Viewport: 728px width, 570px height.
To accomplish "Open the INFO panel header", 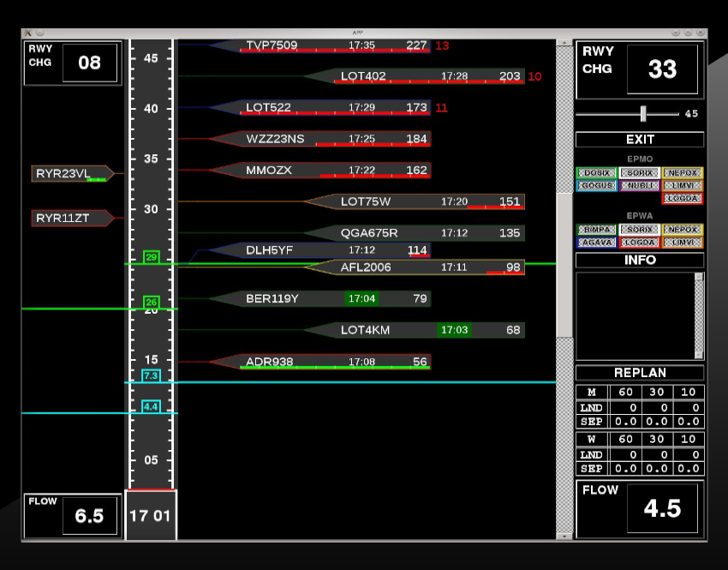I will tap(640, 261).
